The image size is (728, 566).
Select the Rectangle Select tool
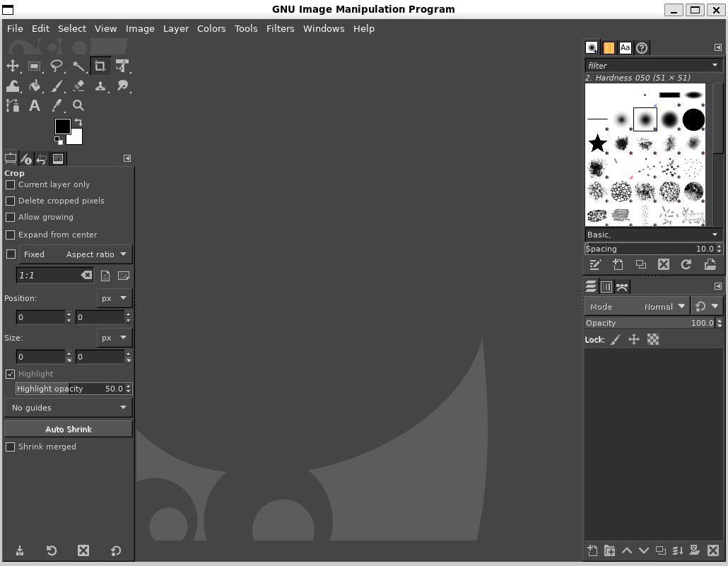(35, 66)
